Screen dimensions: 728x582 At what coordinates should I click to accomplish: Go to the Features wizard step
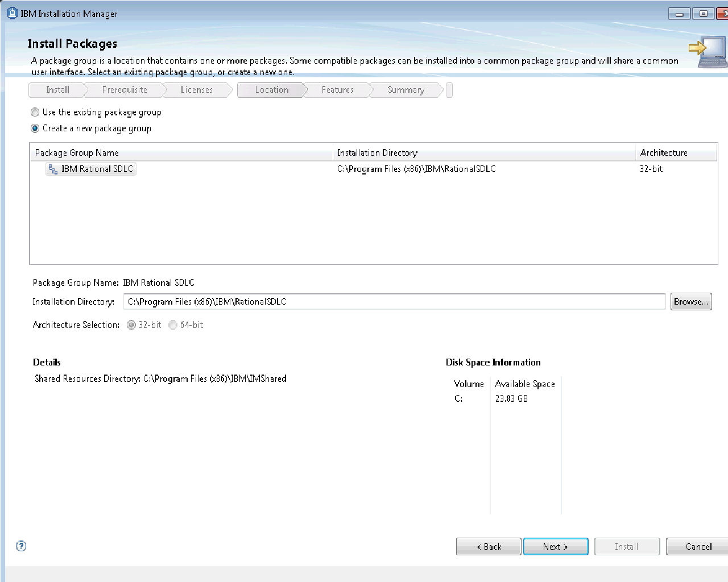338,90
